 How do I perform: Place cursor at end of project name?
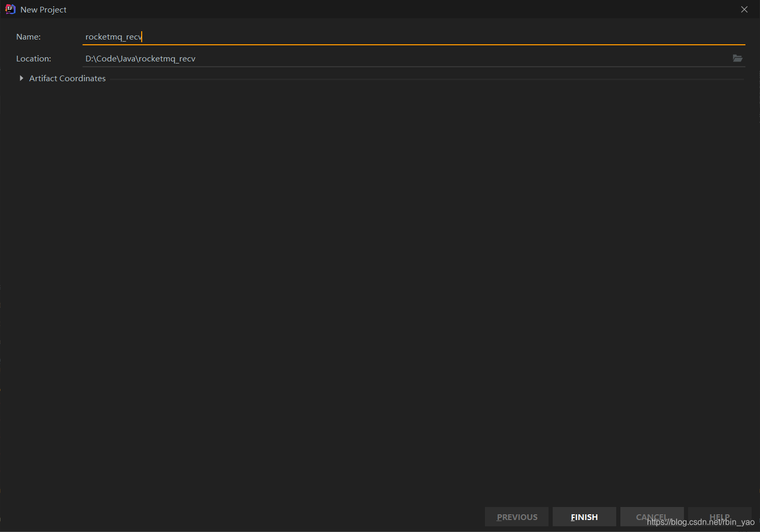tap(142, 36)
